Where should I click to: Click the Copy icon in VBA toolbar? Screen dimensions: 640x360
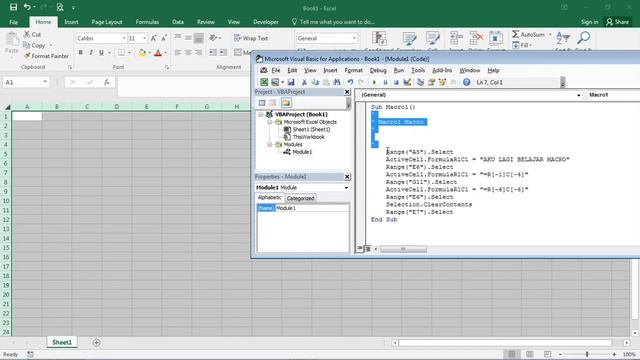point(315,82)
